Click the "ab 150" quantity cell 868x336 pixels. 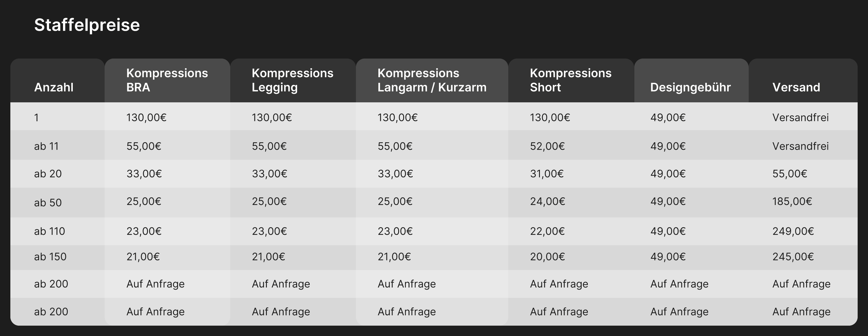tap(50, 257)
